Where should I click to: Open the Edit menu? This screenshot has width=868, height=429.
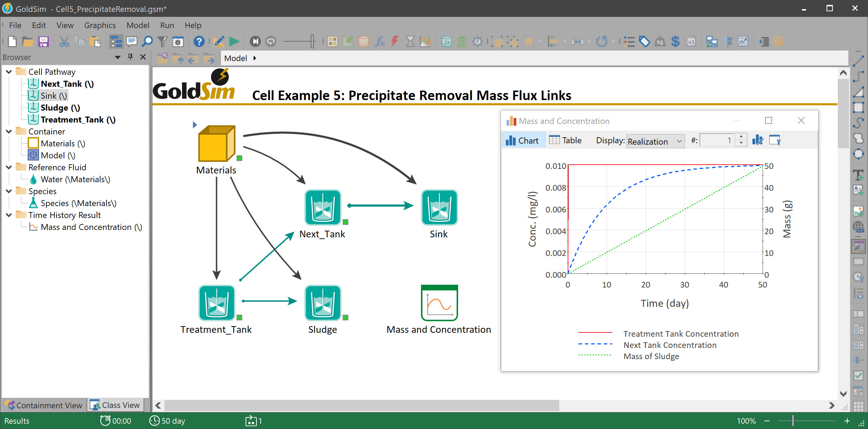(x=39, y=25)
